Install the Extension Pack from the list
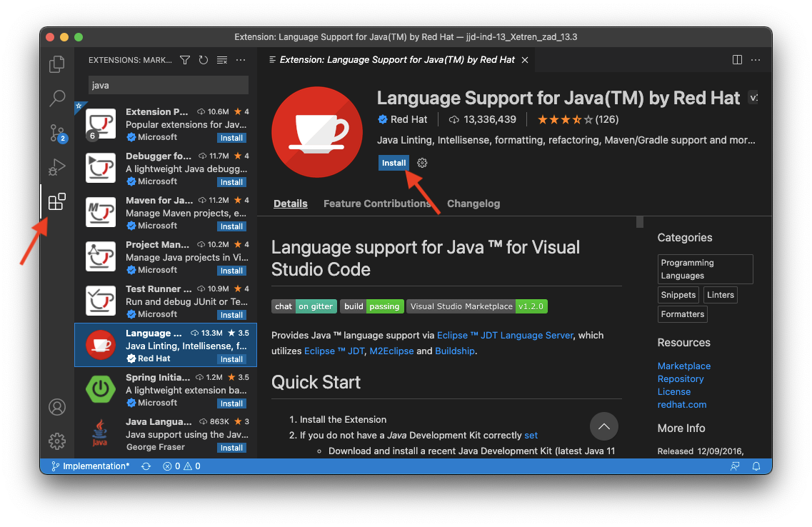Image resolution: width=812 pixels, height=527 pixels. tap(231, 139)
